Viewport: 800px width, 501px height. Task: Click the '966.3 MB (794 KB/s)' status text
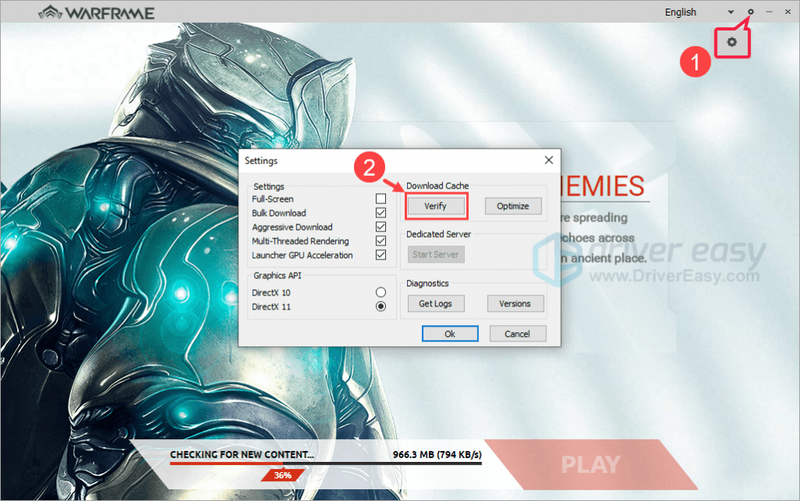pyautogui.click(x=437, y=455)
